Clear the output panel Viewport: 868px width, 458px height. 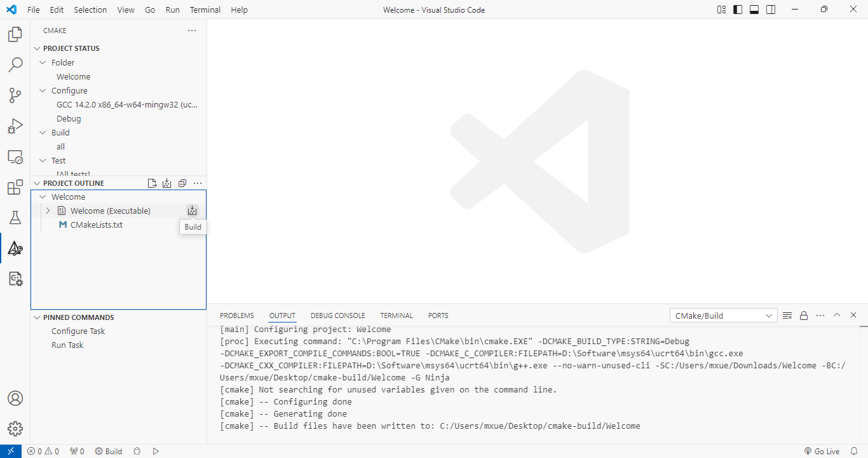point(787,316)
